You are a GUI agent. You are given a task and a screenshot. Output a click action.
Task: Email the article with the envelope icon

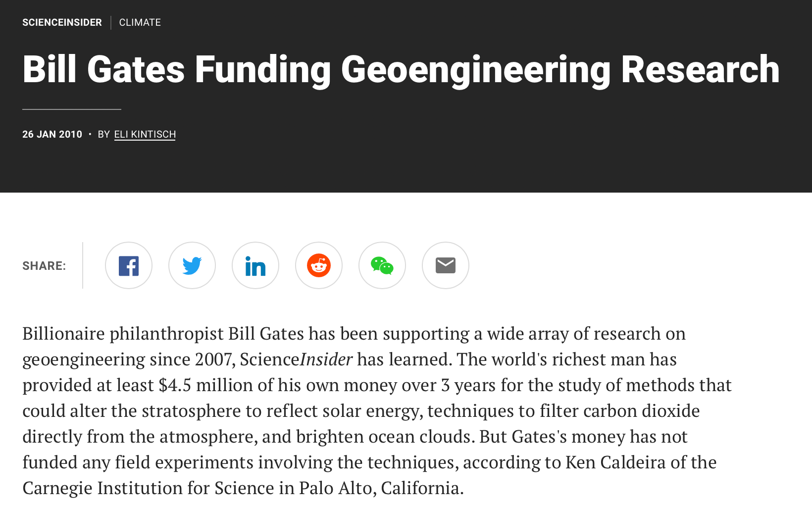(x=446, y=265)
